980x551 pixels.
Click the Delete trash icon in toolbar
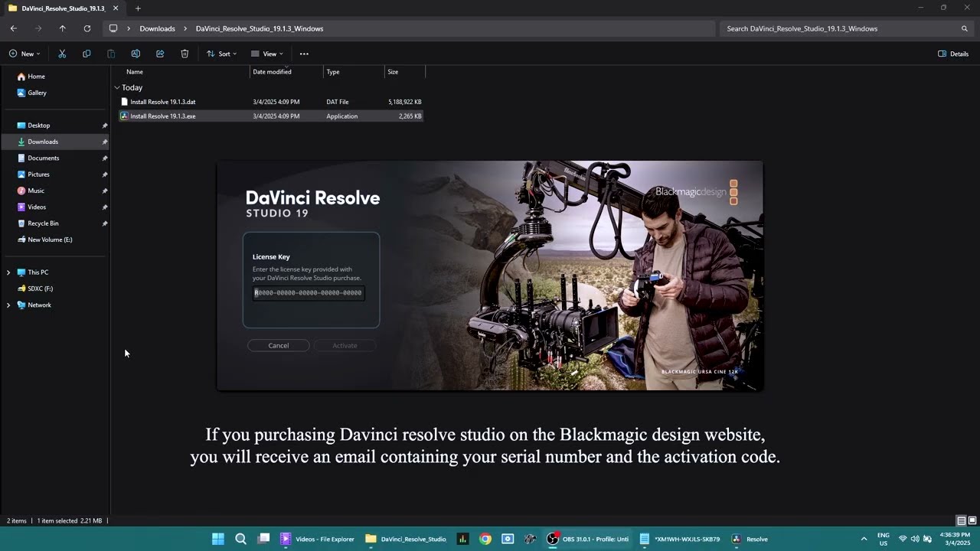(185, 54)
